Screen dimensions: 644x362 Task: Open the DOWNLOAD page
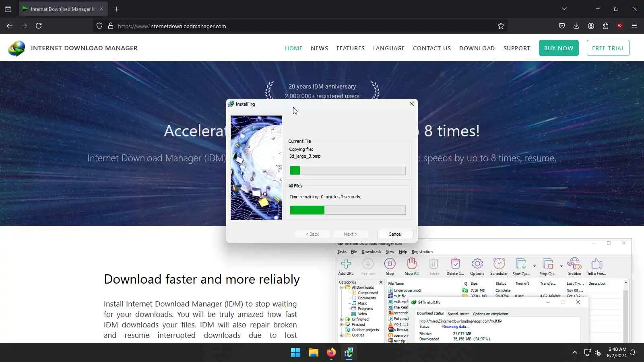[477, 48]
